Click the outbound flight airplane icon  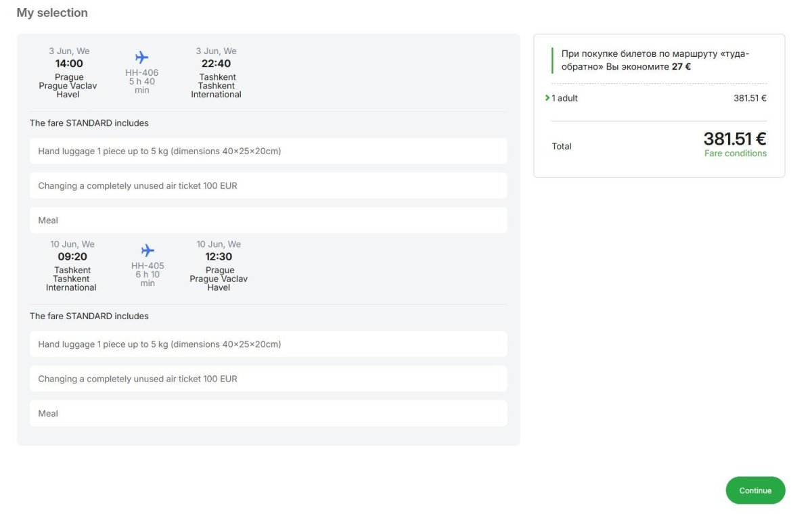141,57
